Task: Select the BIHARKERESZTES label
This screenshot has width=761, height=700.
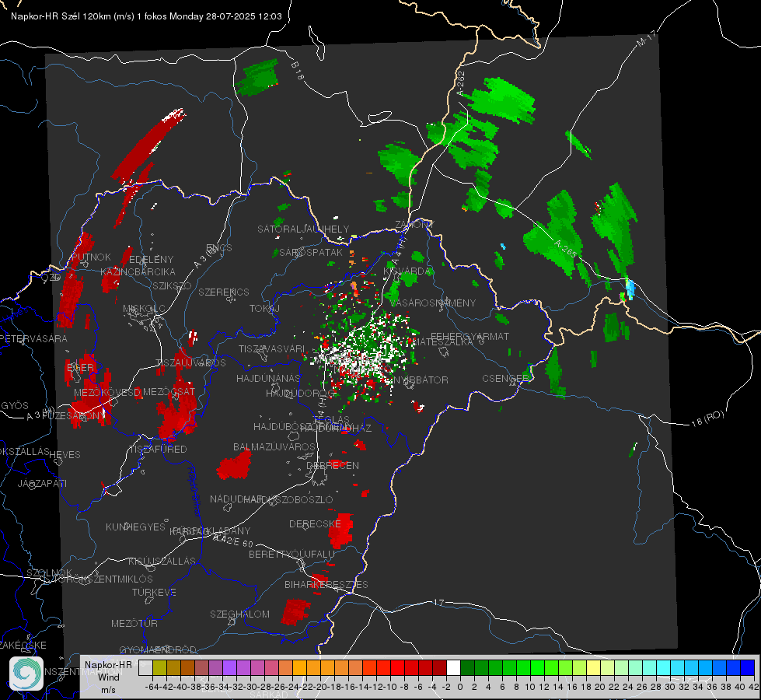Action: coord(326,584)
